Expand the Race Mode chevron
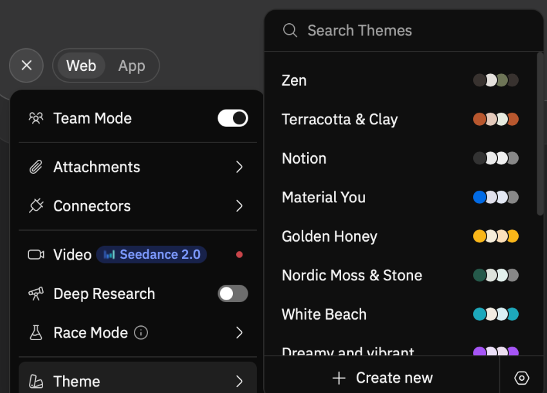This screenshot has width=547, height=393. [239, 333]
